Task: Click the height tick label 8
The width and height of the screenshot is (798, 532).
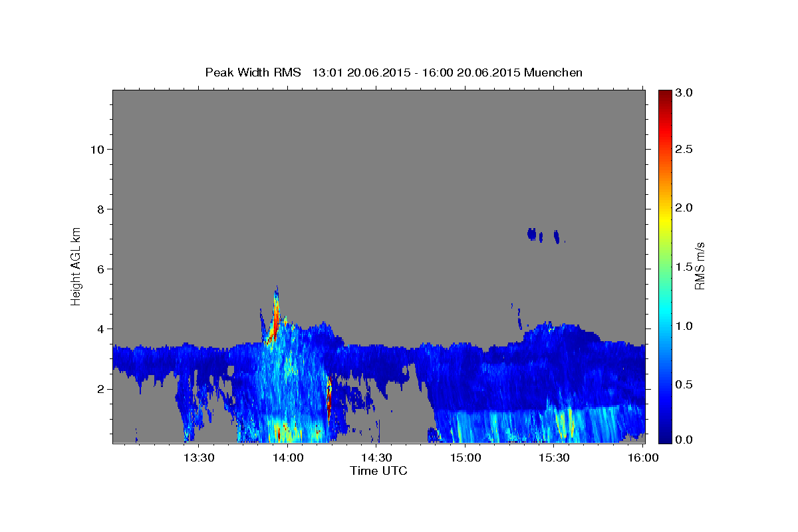Action: pos(101,209)
